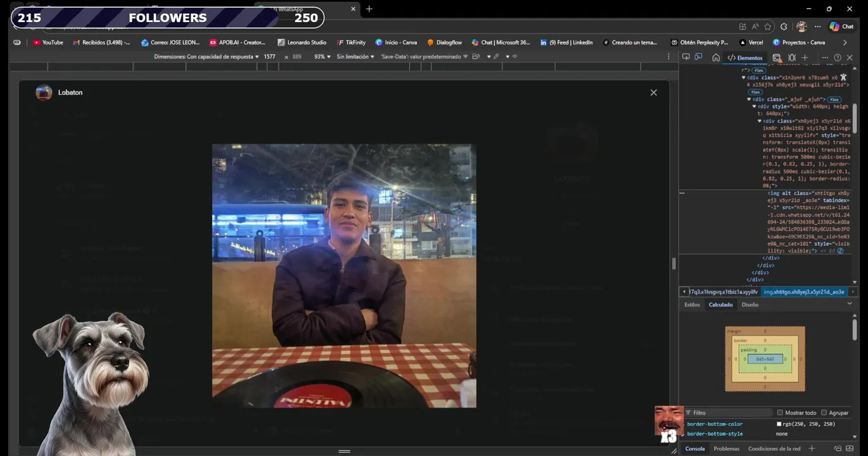
Task: Enable the Mostrar todo checkbox
Action: click(780, 412)
